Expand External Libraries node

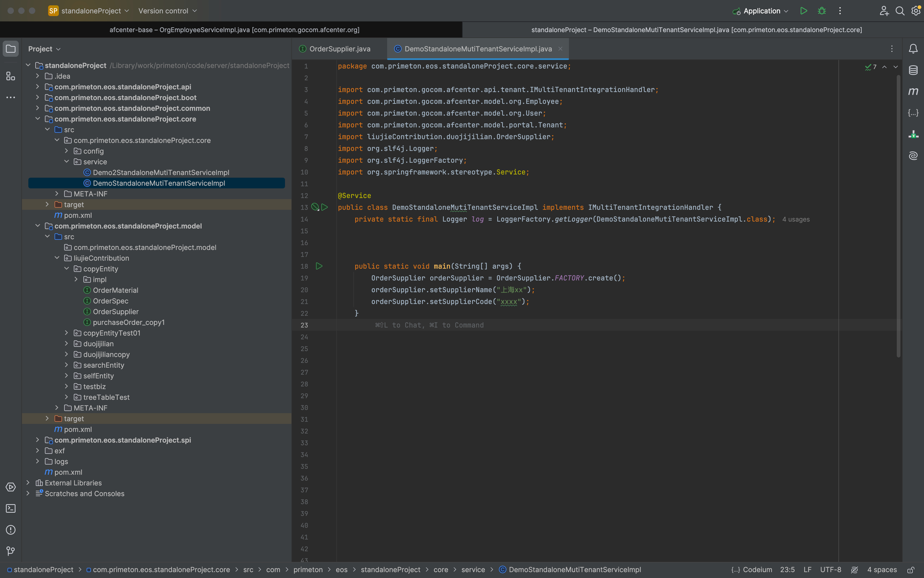pyautogui.click(x=28, y=483)
